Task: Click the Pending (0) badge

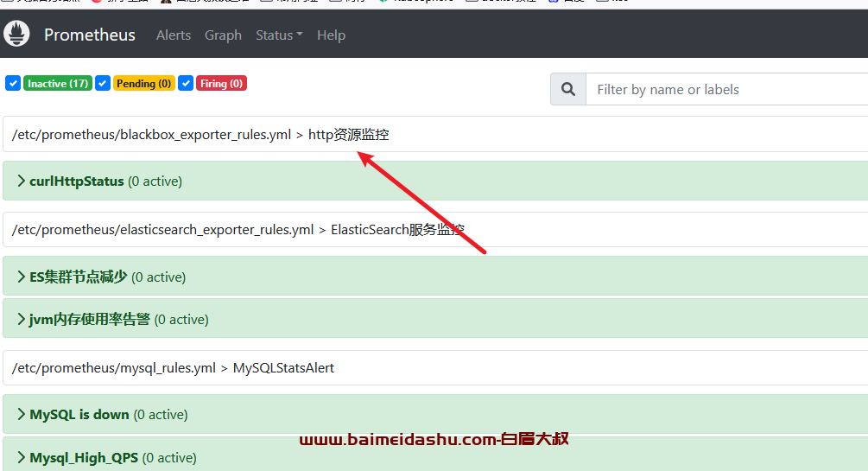Action: (144, 84)
